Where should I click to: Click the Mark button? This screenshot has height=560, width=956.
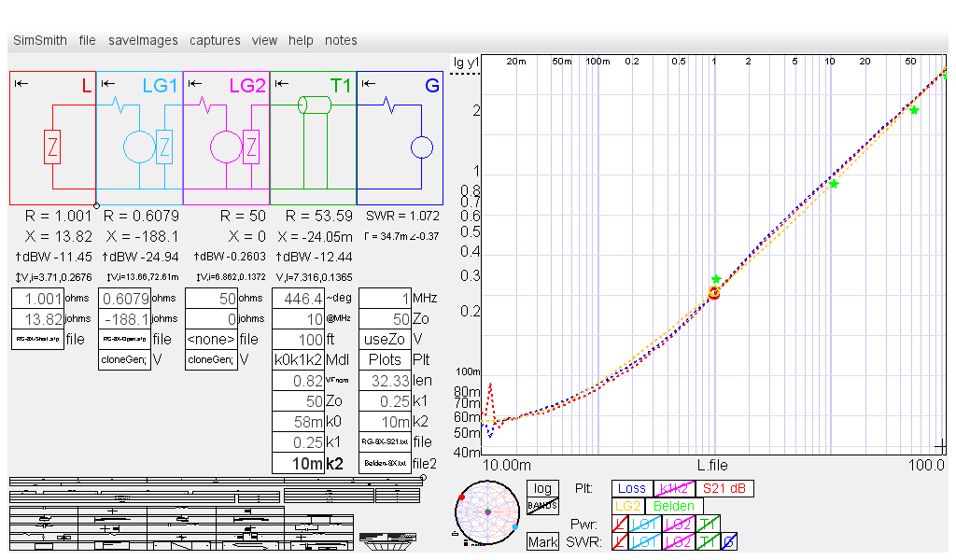coord(542,541)
